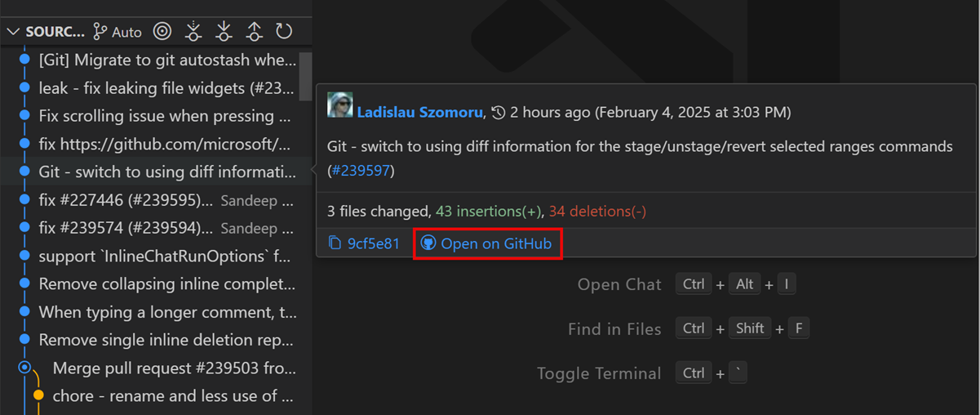Click author name Ladislau Szomoru

[x=419, y=112]
